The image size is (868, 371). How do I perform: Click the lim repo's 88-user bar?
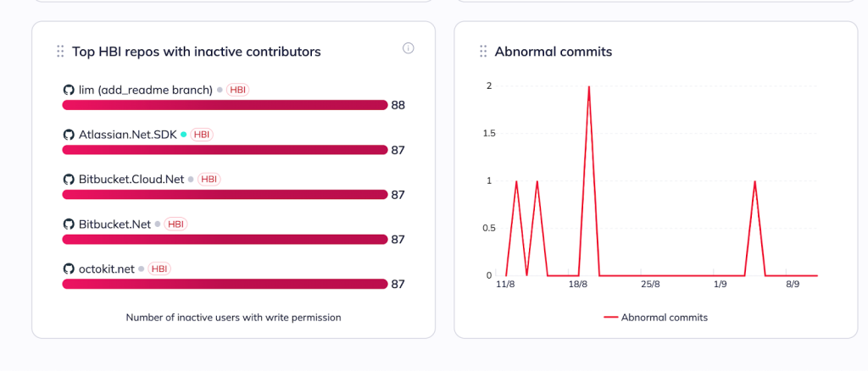click(x=225, y=105)
